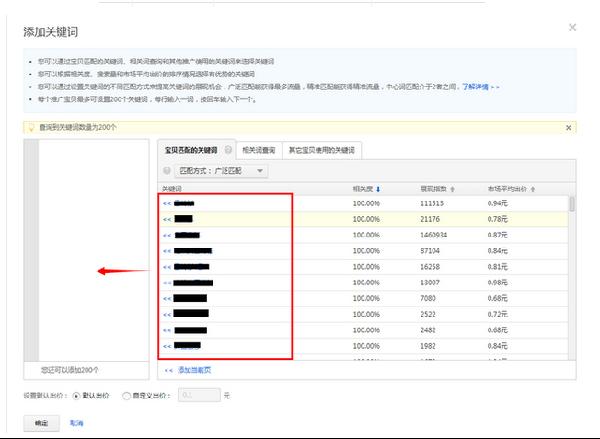This screenshot has height=439, width=600.
Task: Close the 添加关键词 dialog
Action: click(572, 28)
